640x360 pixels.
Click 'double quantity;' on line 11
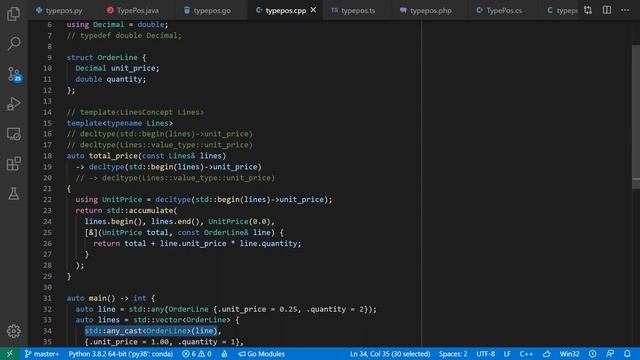[111, 79]
